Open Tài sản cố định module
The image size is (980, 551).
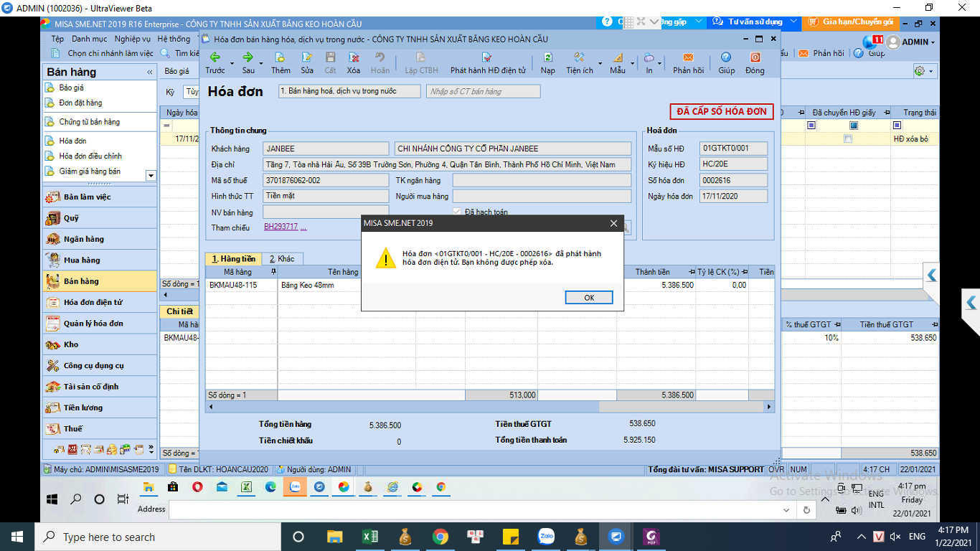click(100, 386)
